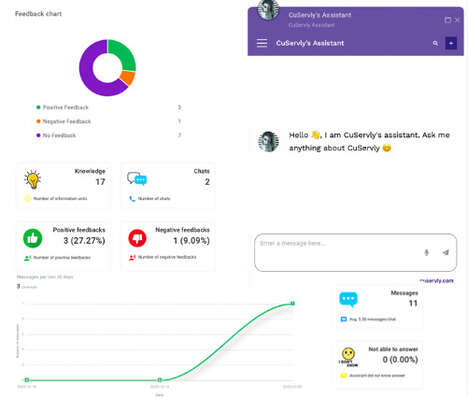Click the value 3 (27.27%)
The height and width of the screenshot is (397, 468).
pyautogui.click(x=84, y=241)
